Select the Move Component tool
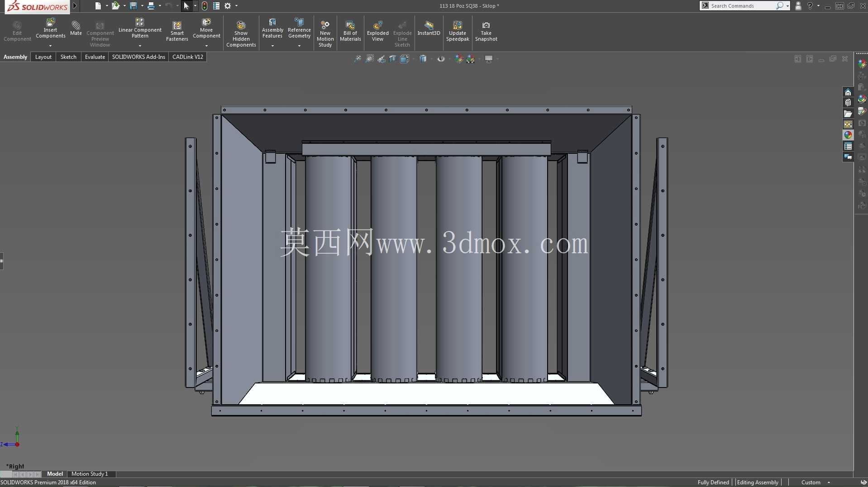 206,29
